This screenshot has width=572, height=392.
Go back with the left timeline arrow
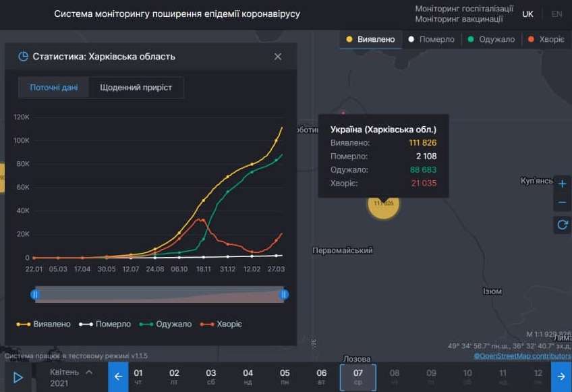click(x=117, y=376)
